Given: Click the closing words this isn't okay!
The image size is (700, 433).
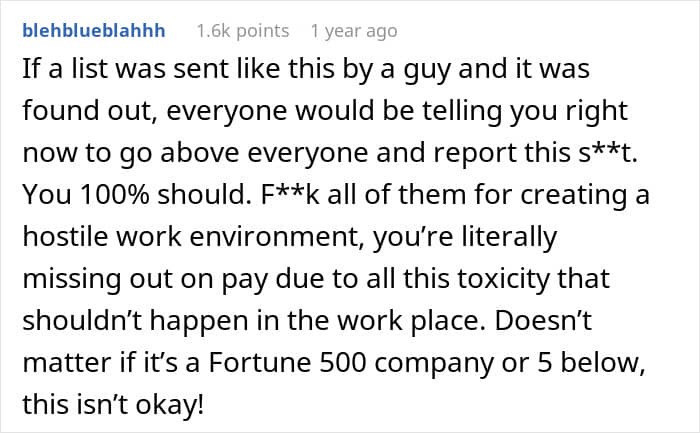Looking at the screenshot, I should [113, 404].
